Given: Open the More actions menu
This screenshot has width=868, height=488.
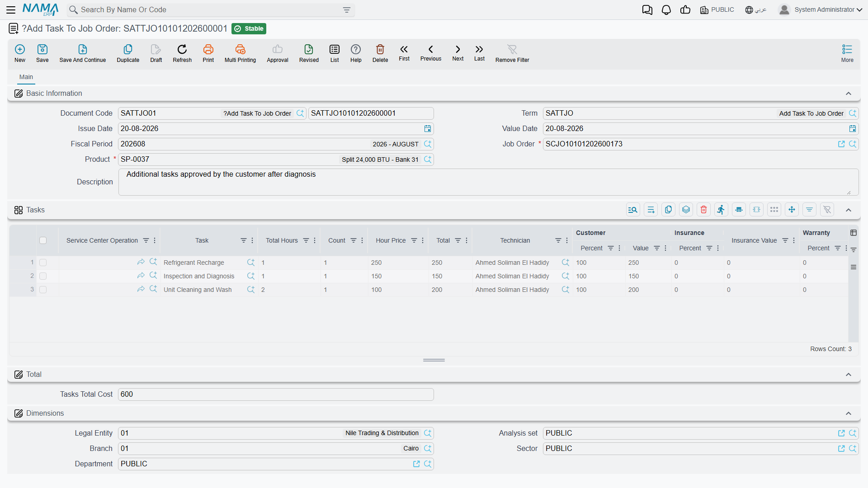Looking at the screenshot, I should point(847,53).
